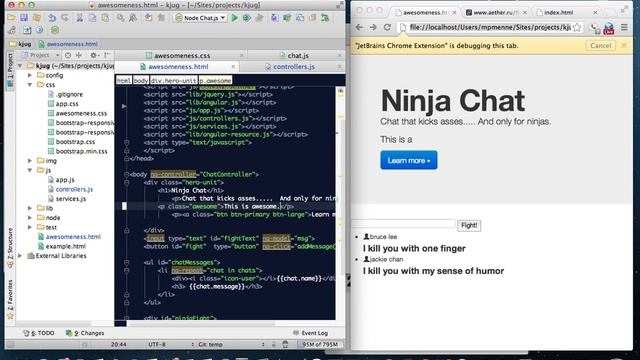Go forward in the Chrome window
640x360 pixels.
point(373,27)
